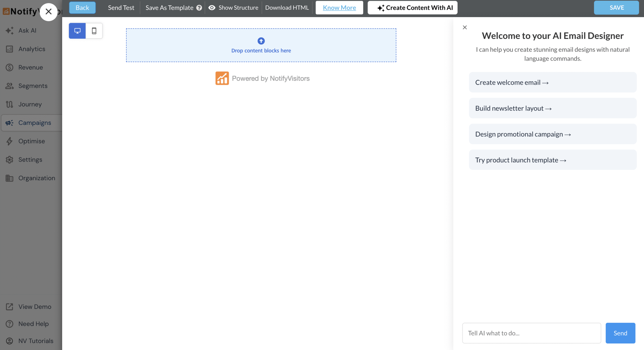
Task: Click the Know More link
Action: point(339,8)
